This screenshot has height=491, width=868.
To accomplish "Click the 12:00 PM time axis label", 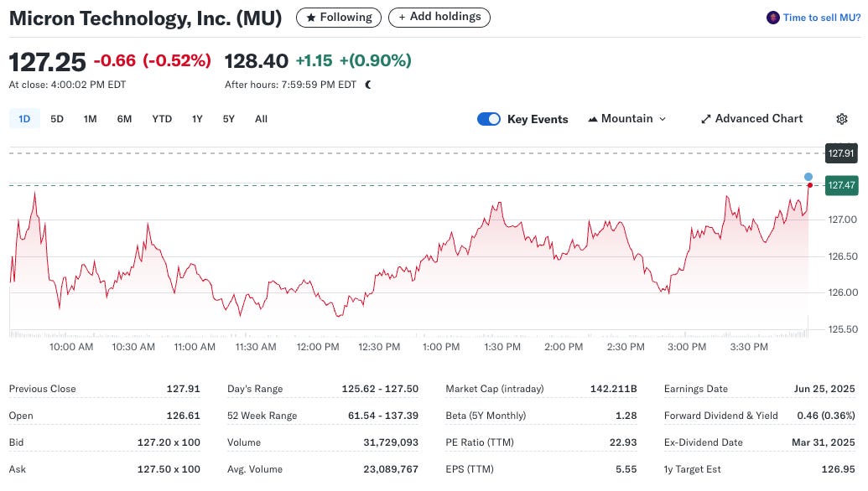I will (318, 347).
